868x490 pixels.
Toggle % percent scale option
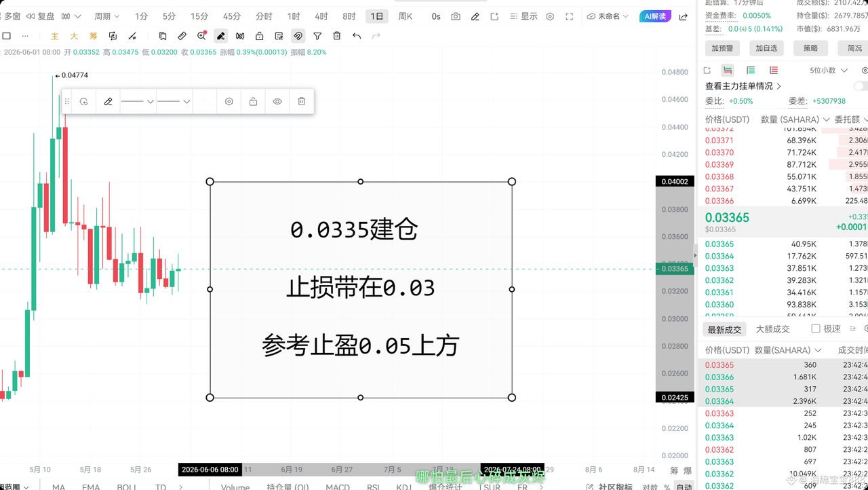point(667,487)
